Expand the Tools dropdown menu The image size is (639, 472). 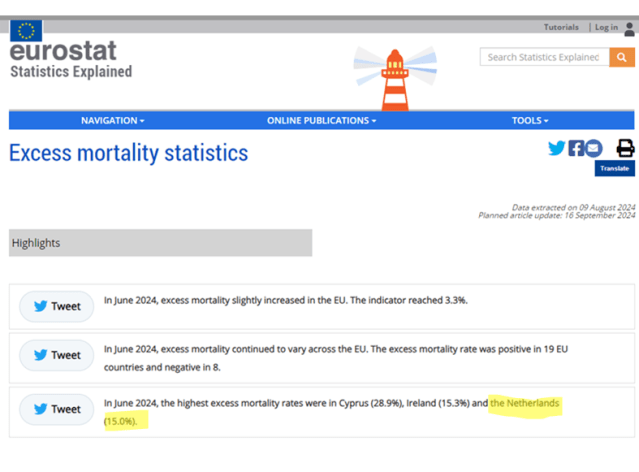530,120
